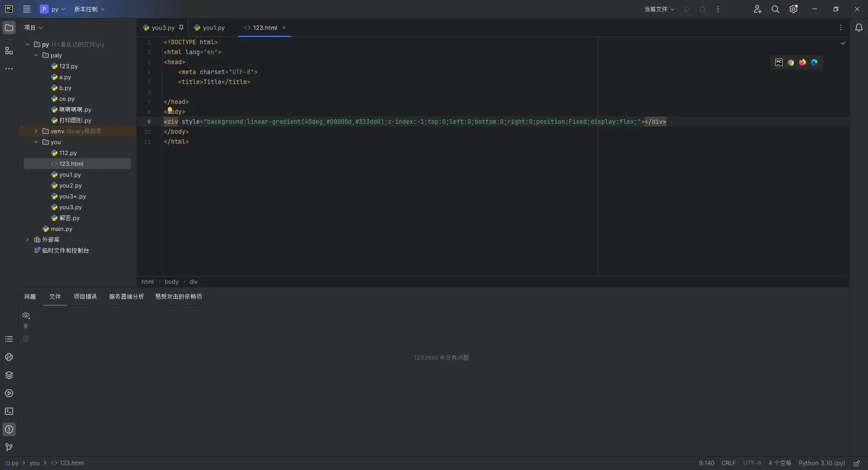The height and width of the screenshot is (470, 868).
Task: Open editor tabs options menu
Action: tap(841, 28)
